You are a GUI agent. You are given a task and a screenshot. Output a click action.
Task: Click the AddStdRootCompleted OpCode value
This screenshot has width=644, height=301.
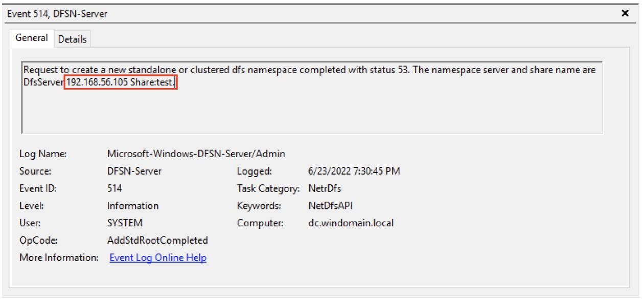pyautogui.click(x=157, y=241)
